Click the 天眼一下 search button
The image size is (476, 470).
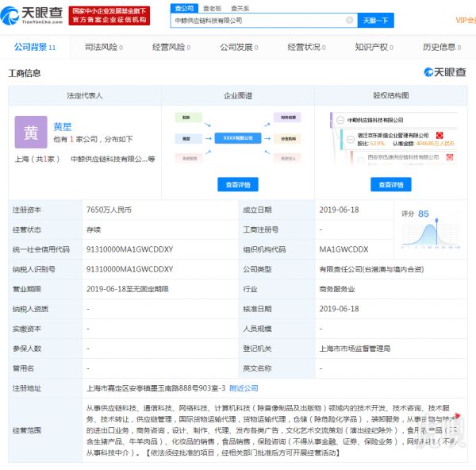(374, 20)
